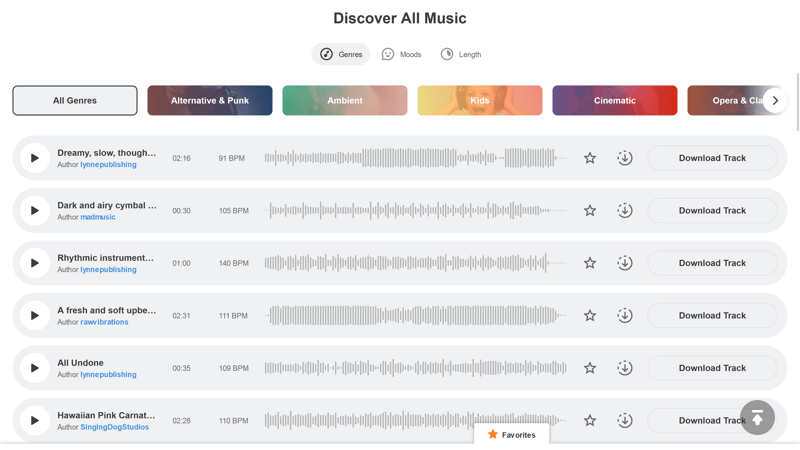Image resolution: width=800 pixels, height=450 pixels.
Task: Click download icon for A fresh and soft track
Action: pos(624,316)
